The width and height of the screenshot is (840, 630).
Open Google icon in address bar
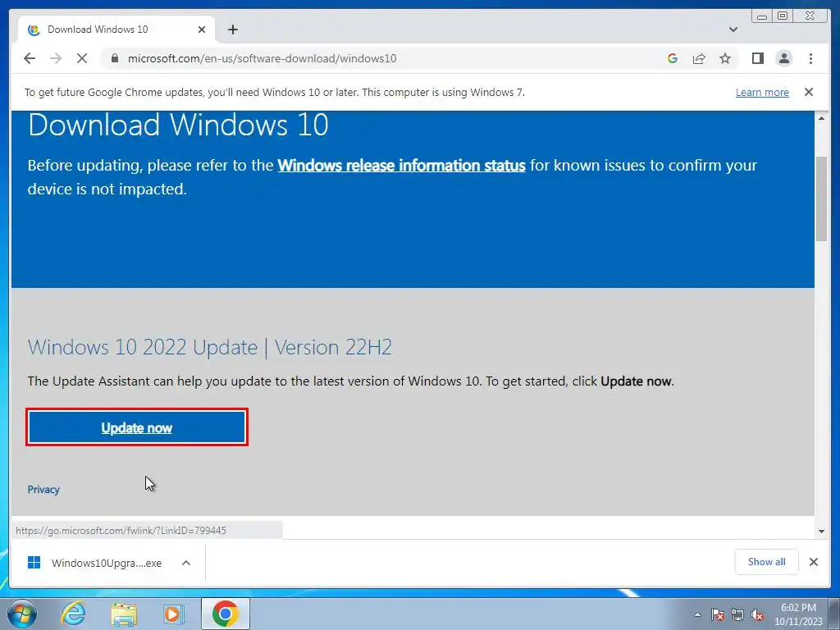click(673, 58)
